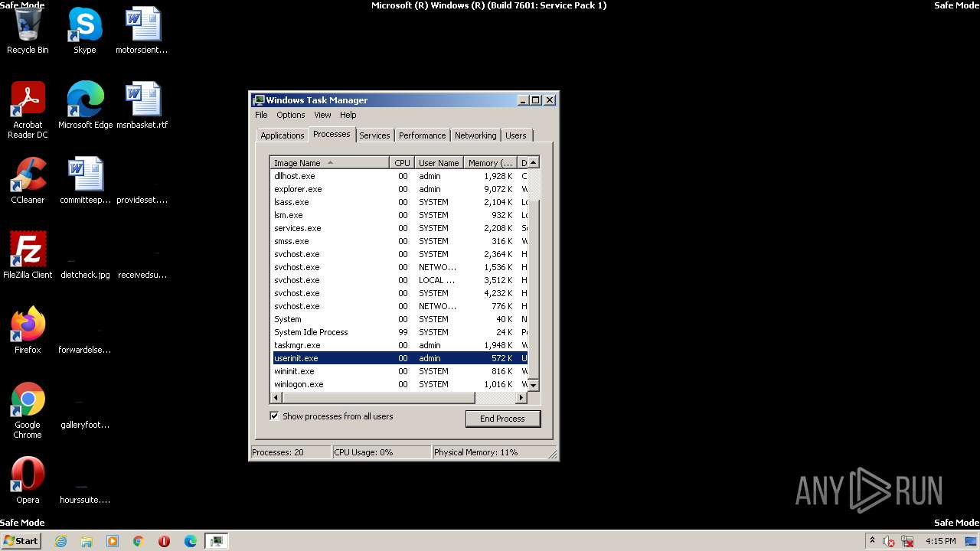980x551 pixels.
Task: Open Acrobat Reader DC shortcut
Action: pyautogui.click(x=28, y=109)
